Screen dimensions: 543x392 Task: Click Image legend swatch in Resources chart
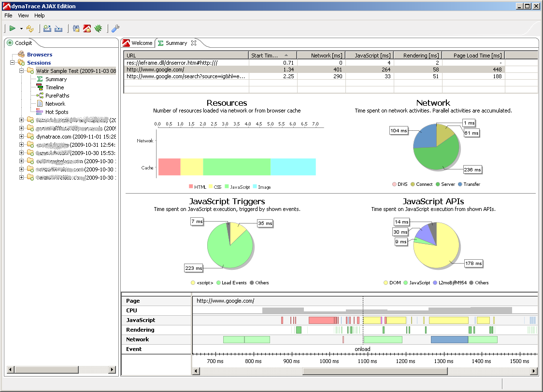click(x=255, y=186)
